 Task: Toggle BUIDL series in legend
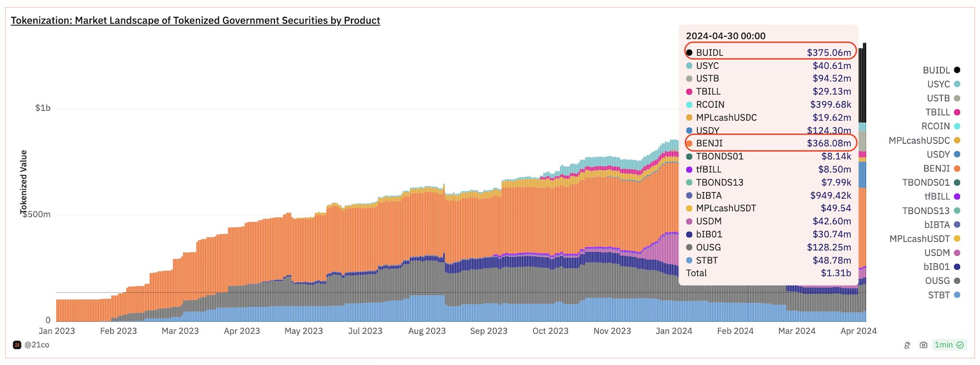[941, 70]
